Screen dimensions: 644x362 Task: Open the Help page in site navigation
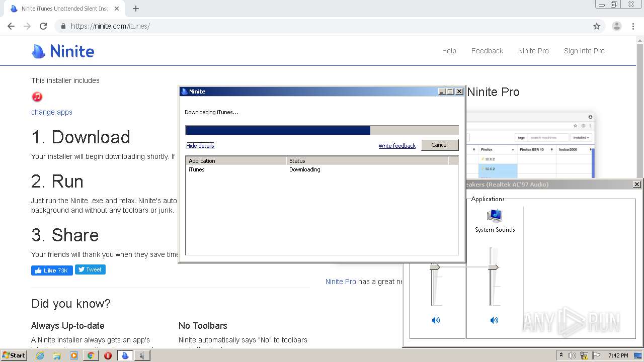(449, 51)
